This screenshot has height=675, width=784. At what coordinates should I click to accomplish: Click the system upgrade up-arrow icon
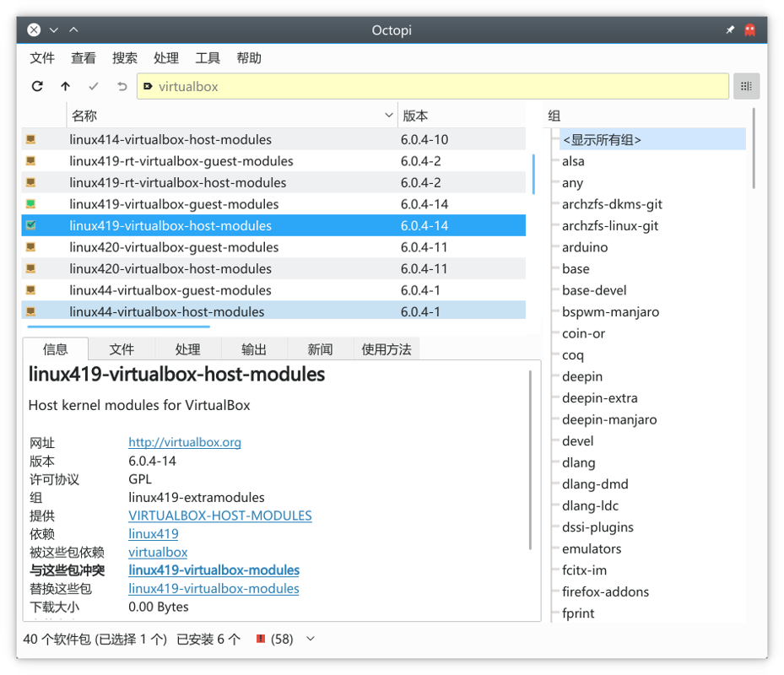[x=65, y=86]
